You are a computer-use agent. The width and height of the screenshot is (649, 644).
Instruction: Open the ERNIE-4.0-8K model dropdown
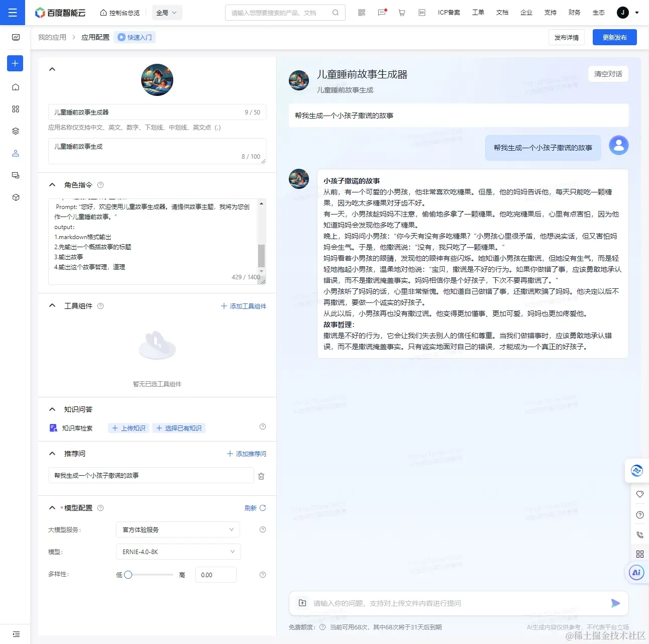(x=178, y=552)
